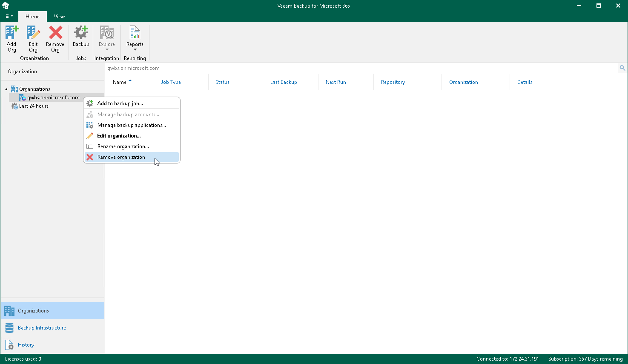This screenshot has height=364, width=628.
Task: Maximize the Veeam Backup window
Action: coord(599,6)
